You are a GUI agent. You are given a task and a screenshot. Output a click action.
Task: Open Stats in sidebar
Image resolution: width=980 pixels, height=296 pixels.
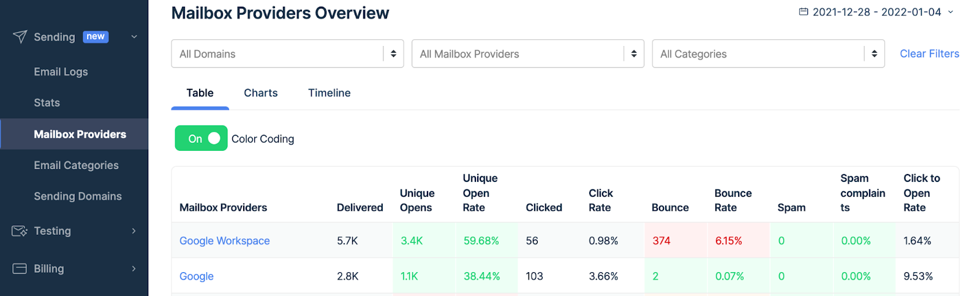[47, 103]
